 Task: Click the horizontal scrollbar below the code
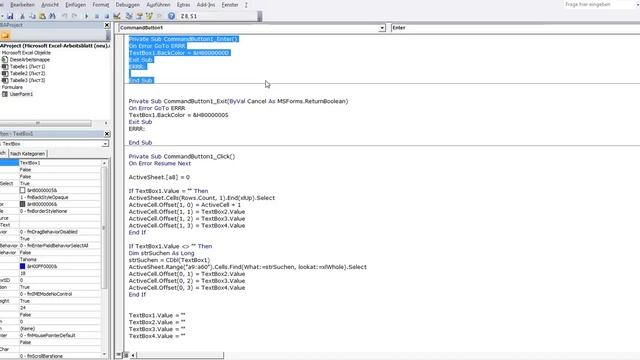180,355
